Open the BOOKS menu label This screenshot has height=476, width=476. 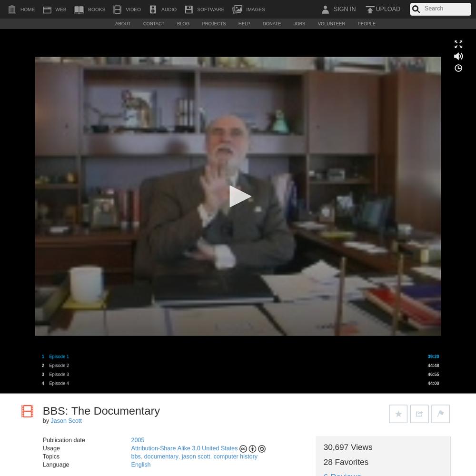coord(97,10)
